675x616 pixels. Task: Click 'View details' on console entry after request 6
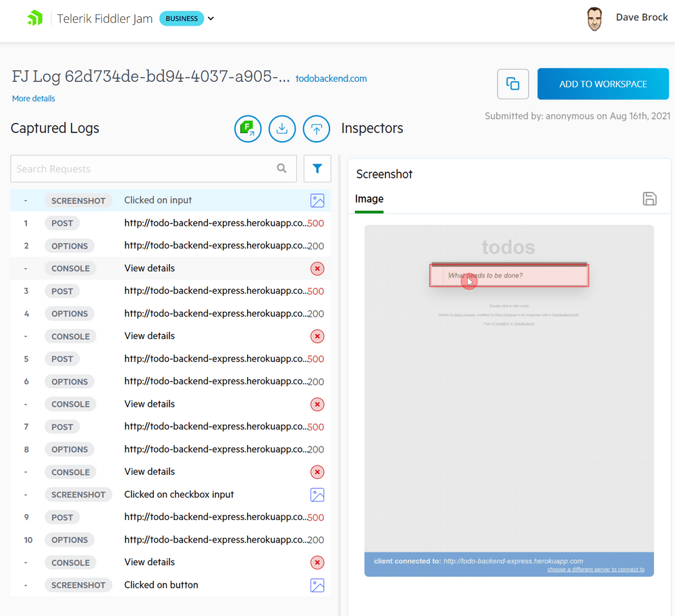coord(149,404)
